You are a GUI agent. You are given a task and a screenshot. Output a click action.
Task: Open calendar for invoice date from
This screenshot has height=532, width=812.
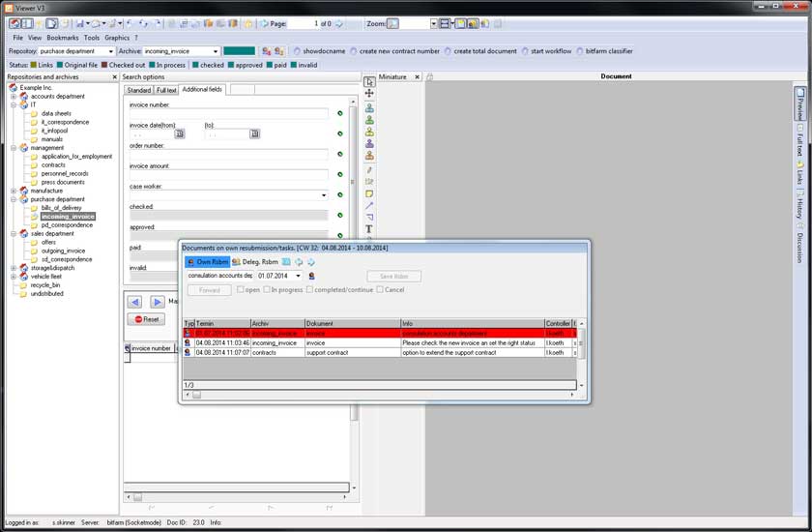(x=180, y=134)
